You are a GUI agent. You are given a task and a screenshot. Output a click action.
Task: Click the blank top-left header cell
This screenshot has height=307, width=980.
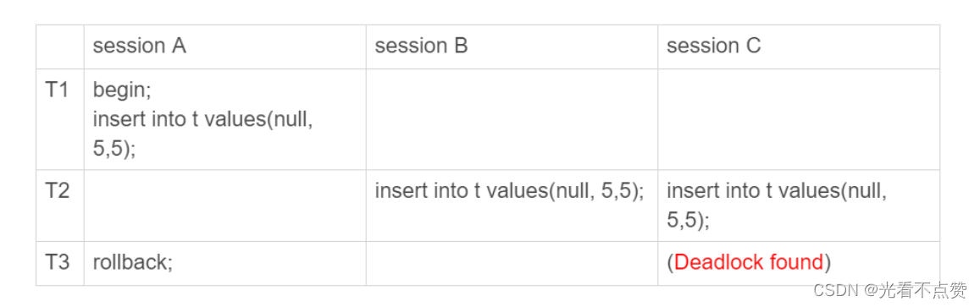pyautogui.click(x=60, y=47)
